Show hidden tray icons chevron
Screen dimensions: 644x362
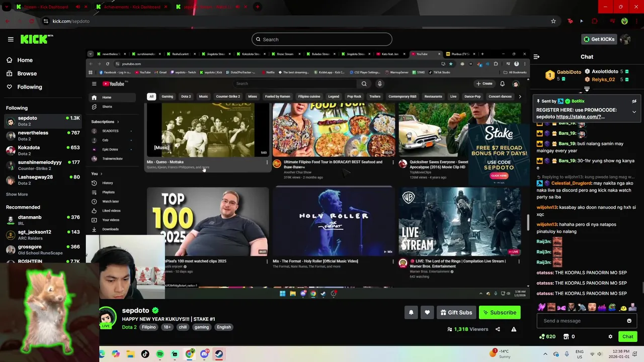545,354
